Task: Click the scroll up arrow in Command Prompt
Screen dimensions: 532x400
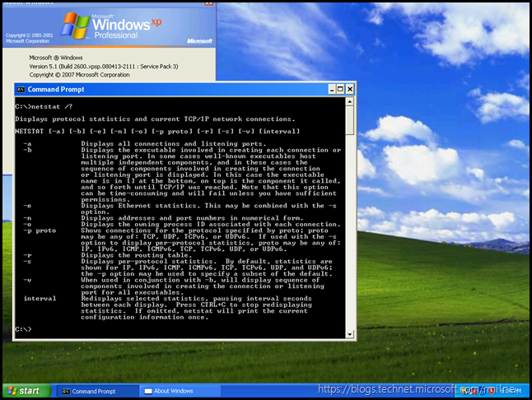Action: click(349, 101)
